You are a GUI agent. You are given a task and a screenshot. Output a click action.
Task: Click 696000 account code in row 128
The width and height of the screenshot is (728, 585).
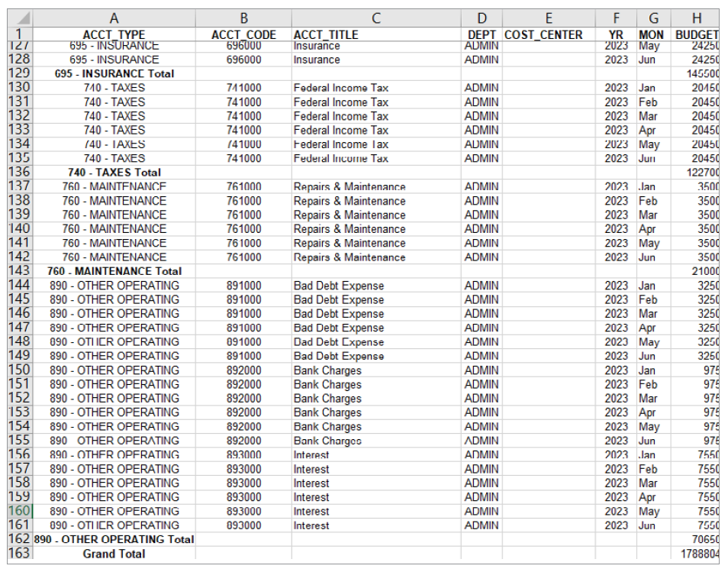coord(243,60)
